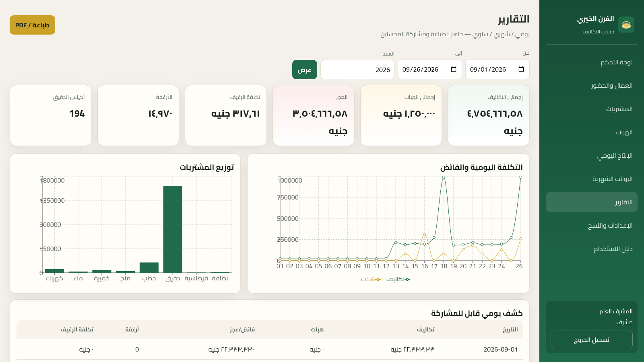Click the كشف يومي قابل للمشاركة heading
The image size is (644, 362).
pos(477,313)
